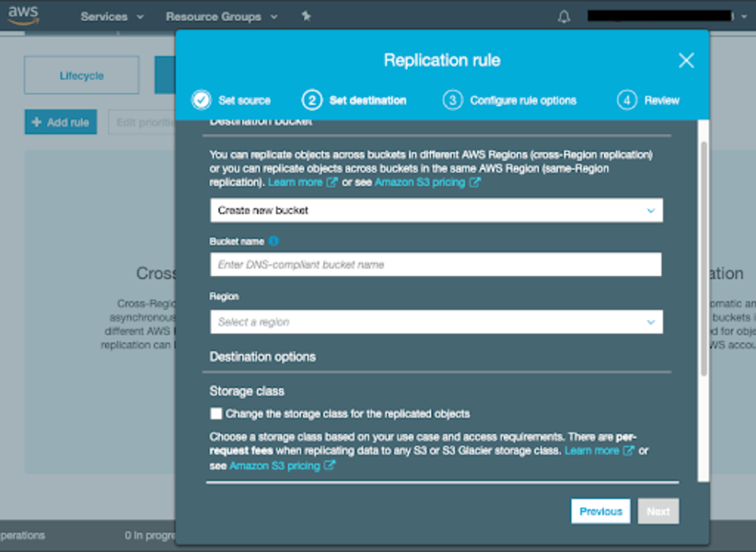
Task: Click the completed checkmark step icon
Action: [201, 100]
